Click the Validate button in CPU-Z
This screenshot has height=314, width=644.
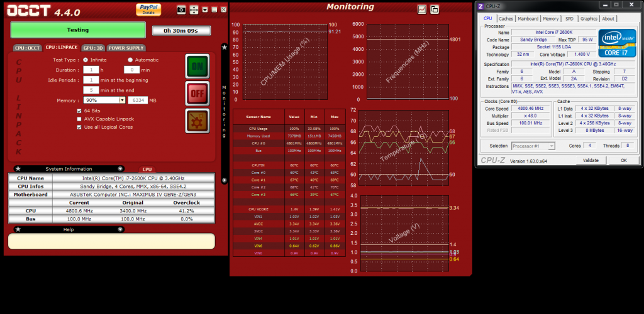point(591,160)
